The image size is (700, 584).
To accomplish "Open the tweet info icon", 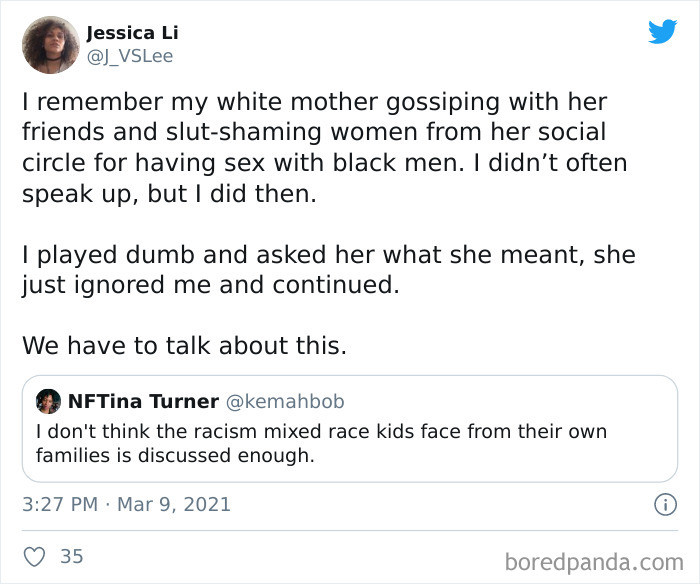I will (664, 505).
